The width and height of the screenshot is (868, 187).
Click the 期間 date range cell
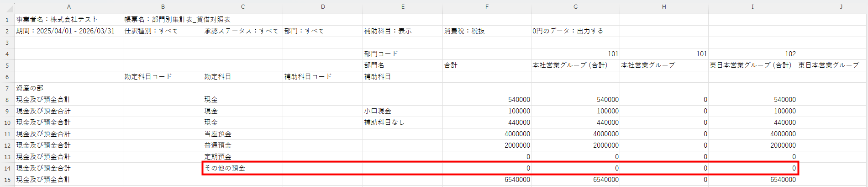click(x=65, y=31)
